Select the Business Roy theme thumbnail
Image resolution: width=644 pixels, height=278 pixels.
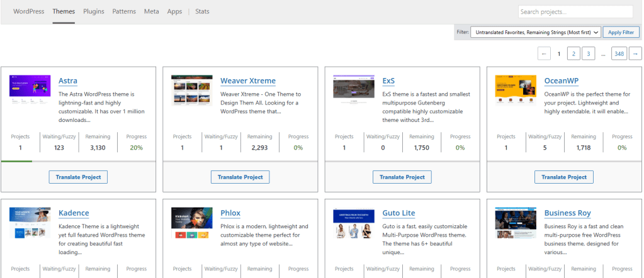(516, 223)
